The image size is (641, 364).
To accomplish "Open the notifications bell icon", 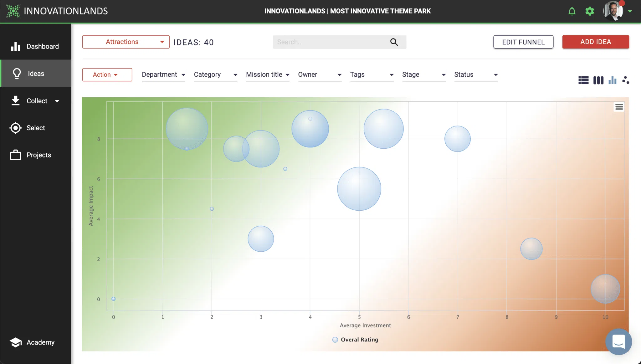I will coord(572,11).
